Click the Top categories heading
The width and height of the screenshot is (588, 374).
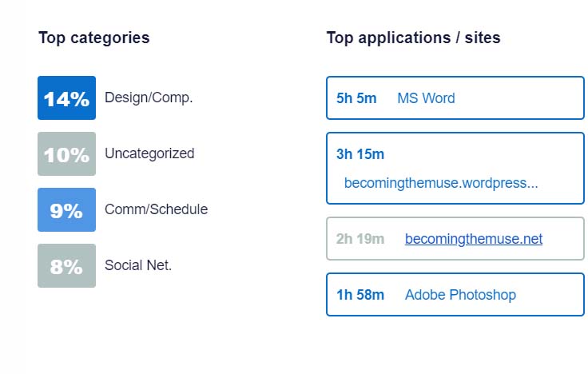93,38
